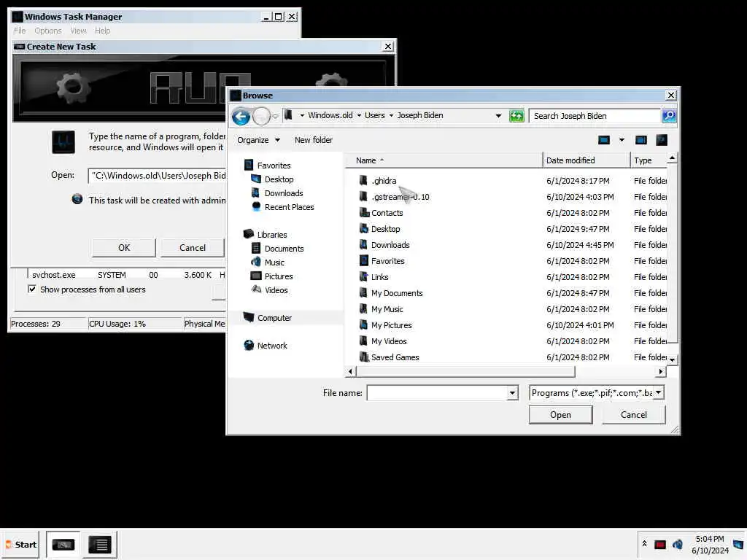Select the .gstreamer-0.10 folder row
The height and width of the screenshot is (560, 747).
(x=512, y=197)
